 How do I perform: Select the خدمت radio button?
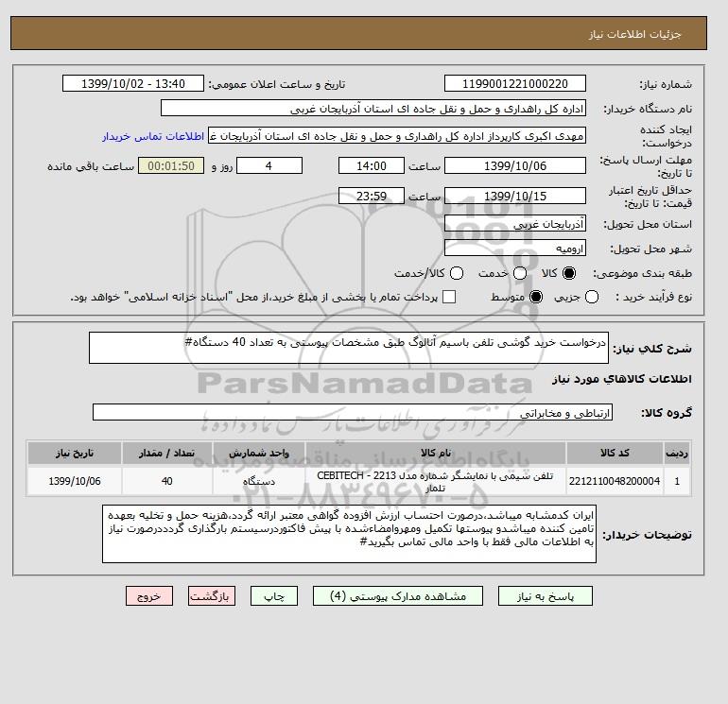tap(520, 273)
